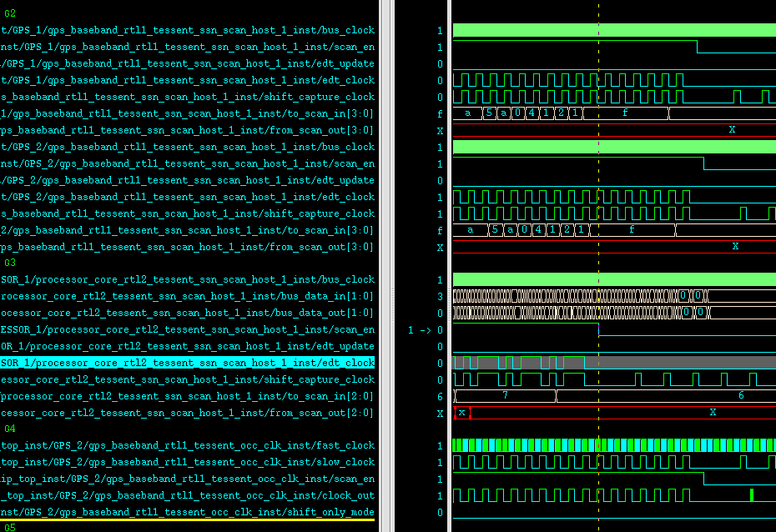Select GPS_1 edt_update signal name
The height and width of the screenshot is (532, 776).
coord(188,63)
